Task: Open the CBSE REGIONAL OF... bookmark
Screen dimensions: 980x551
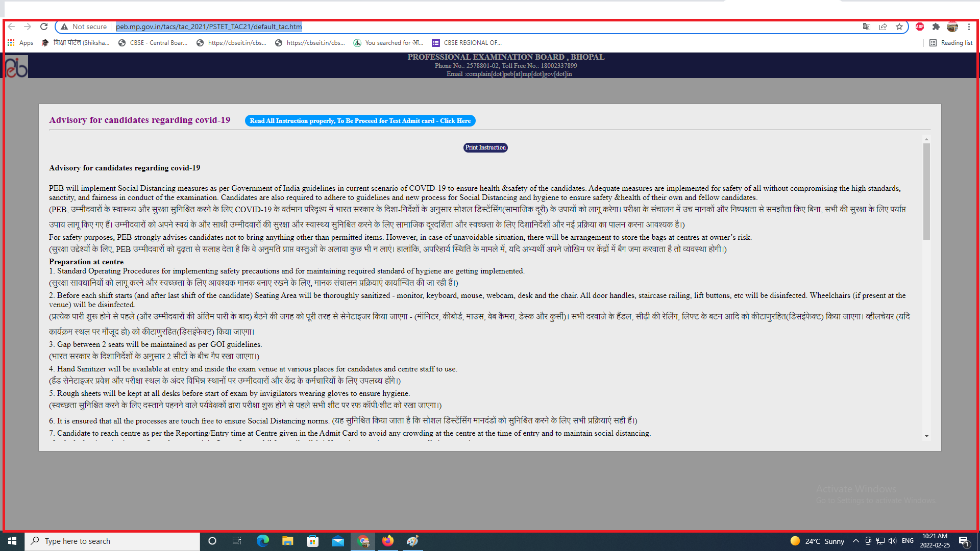Action: (x=467, y=43)
